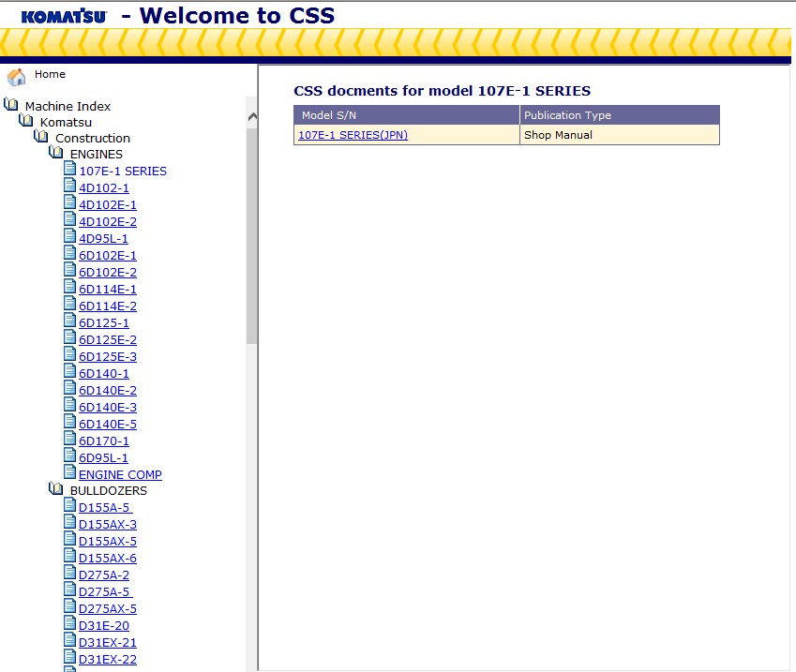Image resolution: width=796 pixels, height=672 pixels.
Task: Click the tree panel scroll-up arrow
Action: point(252,117)
